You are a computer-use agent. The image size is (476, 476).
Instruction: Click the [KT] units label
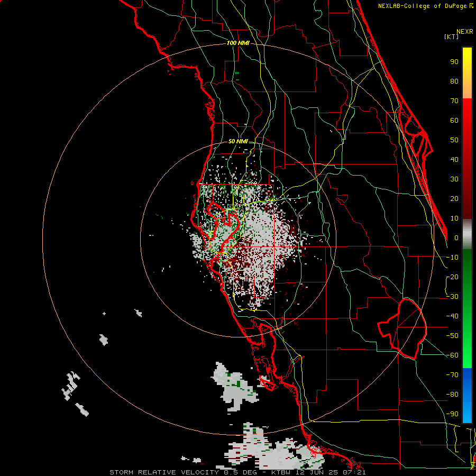click(451, 36)
